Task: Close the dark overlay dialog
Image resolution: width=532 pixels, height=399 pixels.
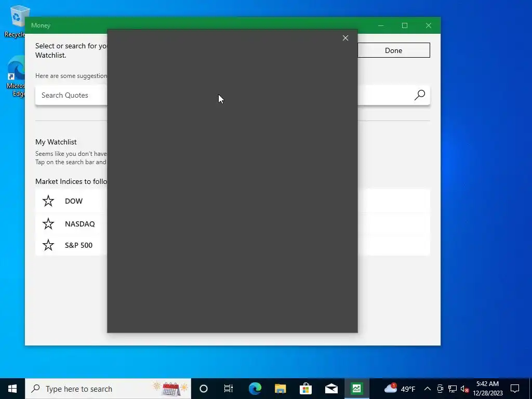Action: [345, 38]
